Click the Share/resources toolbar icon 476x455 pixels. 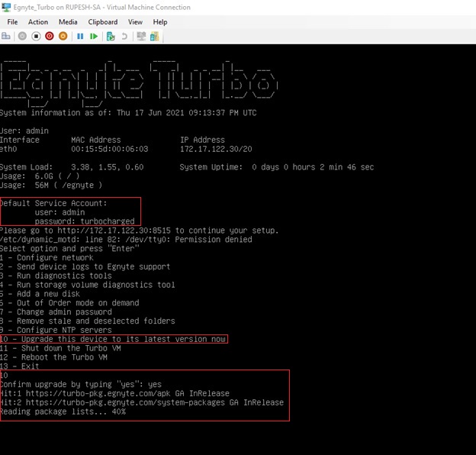(155, 36)
